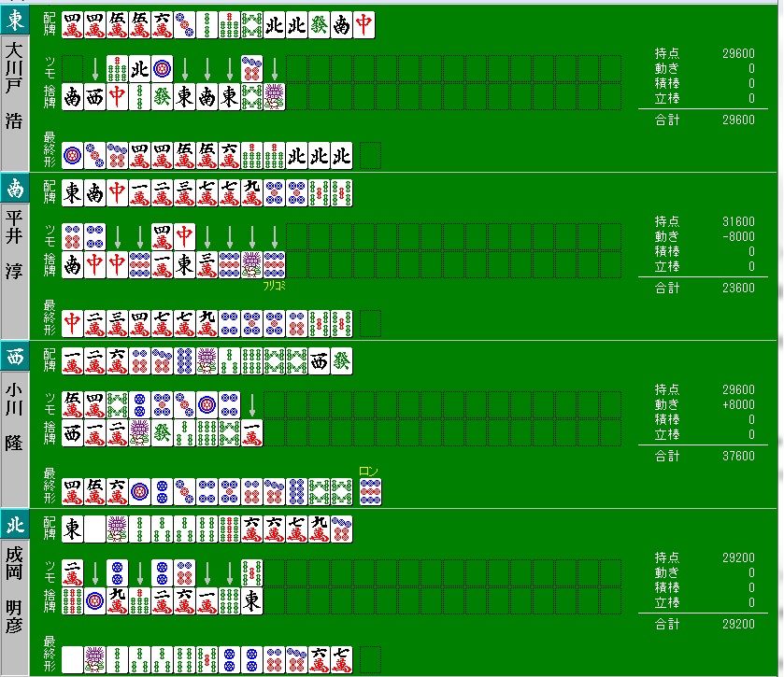Click the 七萬 tile in North's 最終形 hand
This screenshot has width=784, height=677.
341,659
